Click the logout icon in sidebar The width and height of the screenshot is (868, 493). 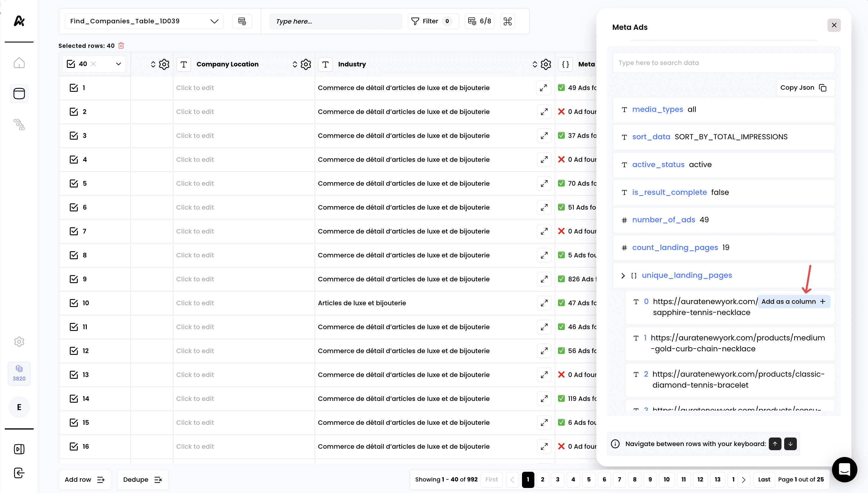point(19,473)
